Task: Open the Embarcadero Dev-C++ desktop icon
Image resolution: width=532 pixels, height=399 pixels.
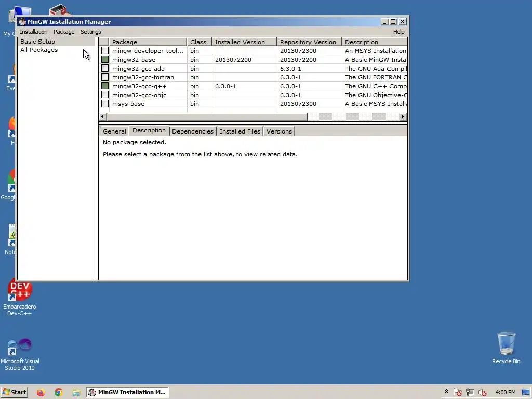Action: pos(19,298)
